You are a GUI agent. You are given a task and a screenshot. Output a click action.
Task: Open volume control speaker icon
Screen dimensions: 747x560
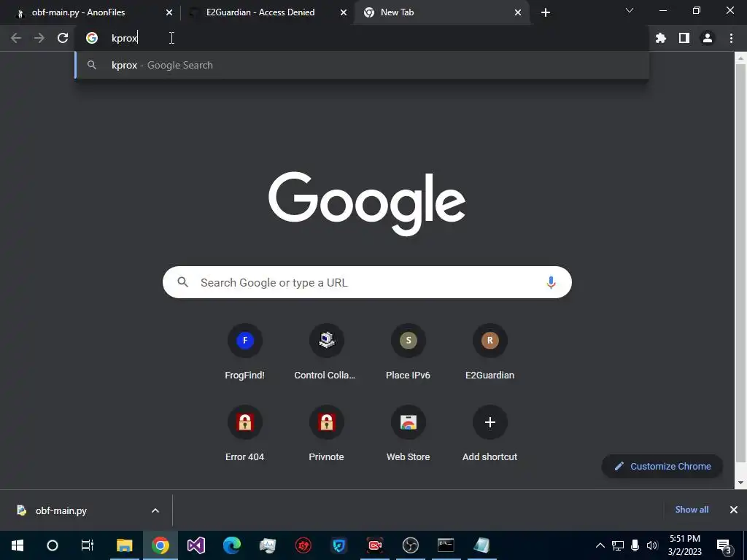[652, 545]
